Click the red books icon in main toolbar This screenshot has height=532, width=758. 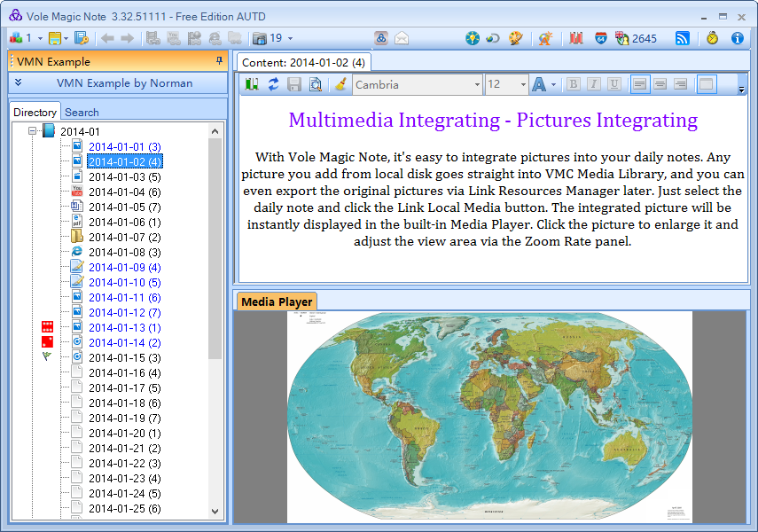pyautogui.click(x=575, y=38)
